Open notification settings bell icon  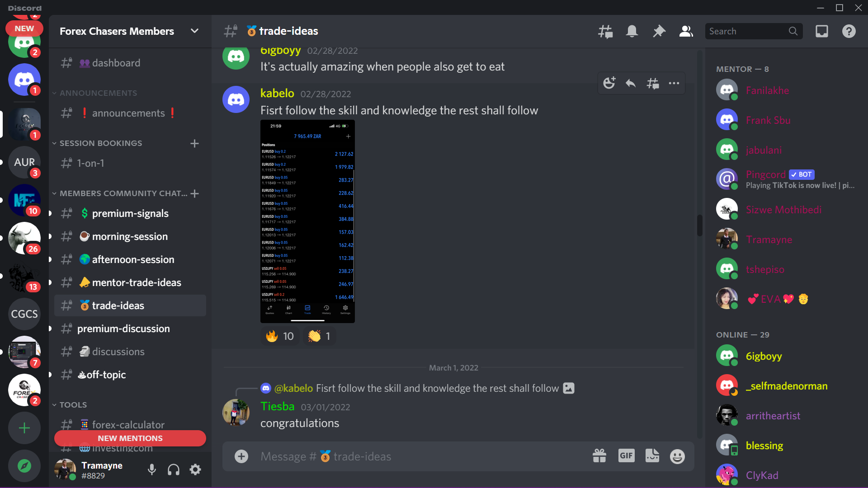coord(632,31)
